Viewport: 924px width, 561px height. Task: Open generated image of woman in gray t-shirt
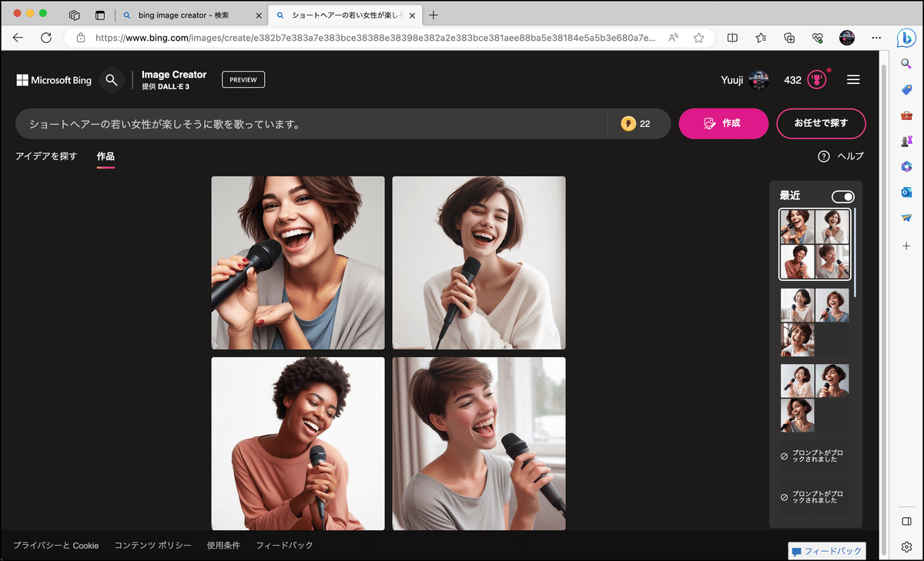click(479, 443)
